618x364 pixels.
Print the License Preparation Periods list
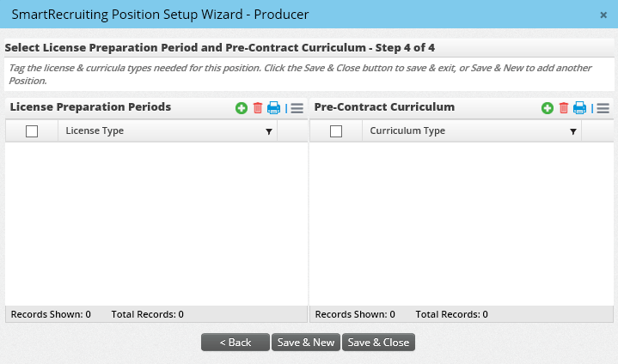[274, 108]
